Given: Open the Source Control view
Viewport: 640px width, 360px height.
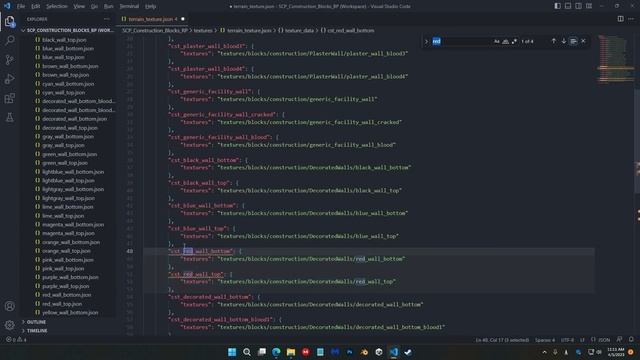Looking at the screenshot, I should (10, 60).
